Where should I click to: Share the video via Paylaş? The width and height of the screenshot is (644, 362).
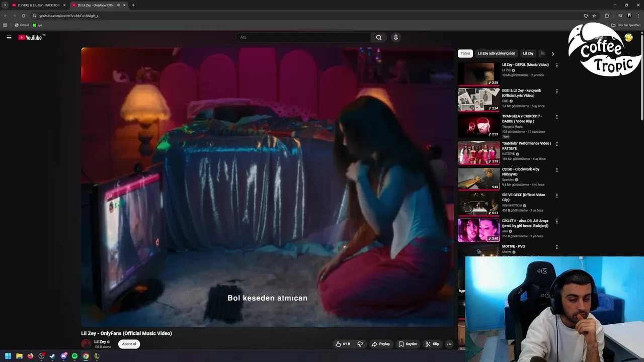pos(381,344)
